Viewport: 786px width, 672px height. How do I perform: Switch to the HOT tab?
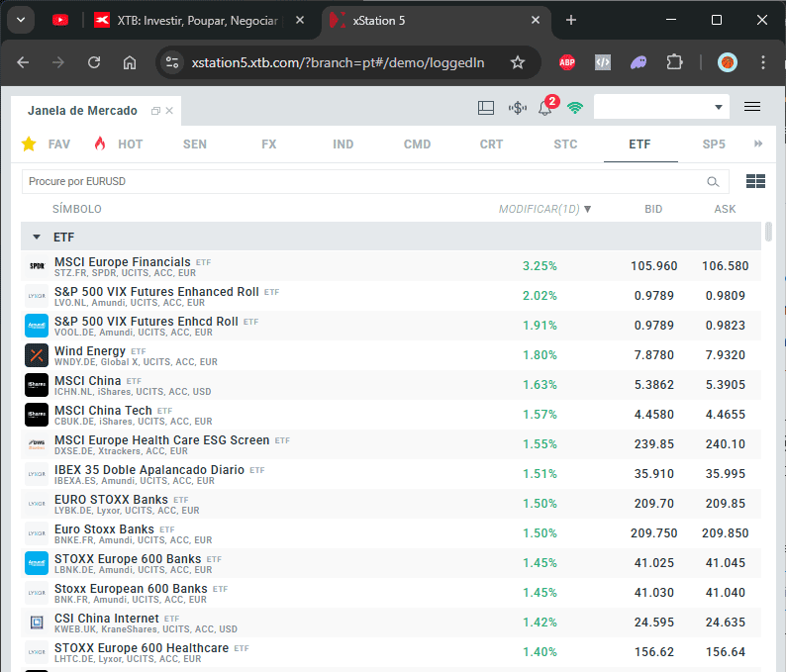(x=131, y=144)
